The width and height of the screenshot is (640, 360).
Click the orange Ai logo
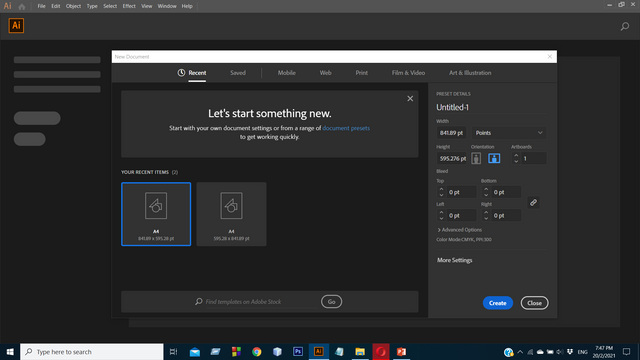[16, 26]
